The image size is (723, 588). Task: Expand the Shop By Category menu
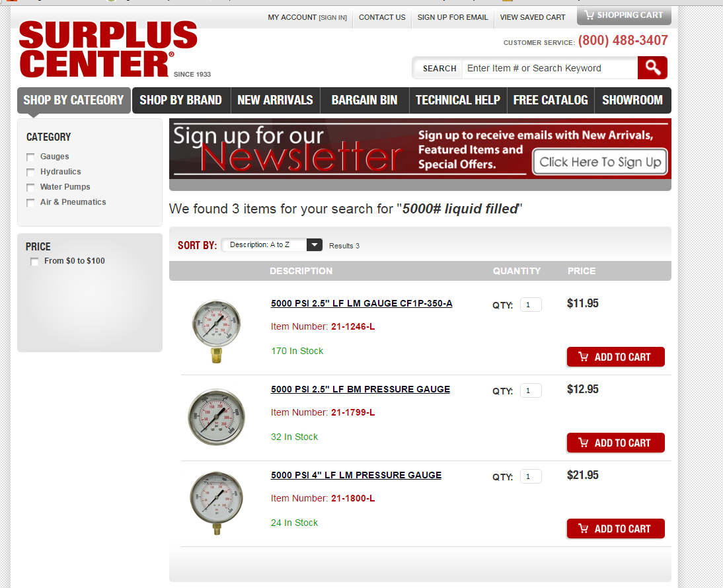[x=74, y=100]
